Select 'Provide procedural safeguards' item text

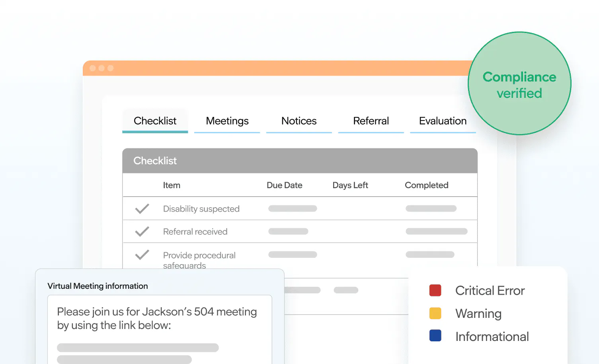(199, 260)
